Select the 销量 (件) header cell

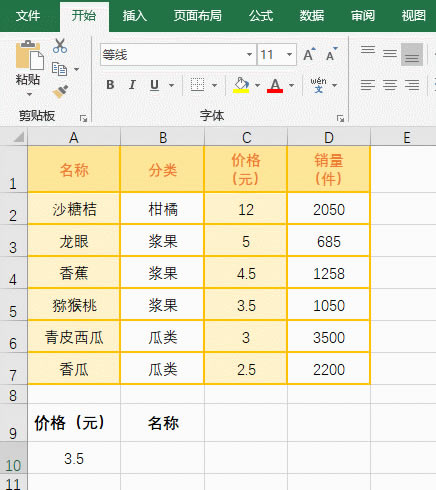click(x=329, y=169)
